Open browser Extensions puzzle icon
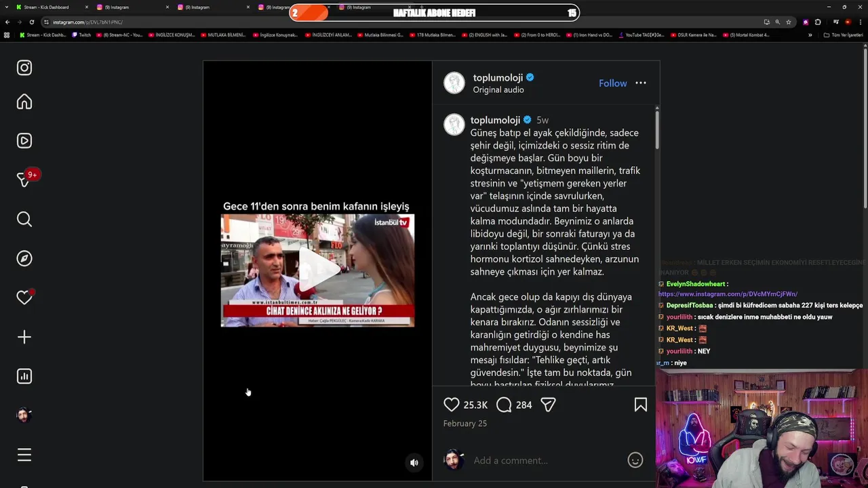This screenshot has height=488, width=868. pos(818,22)
